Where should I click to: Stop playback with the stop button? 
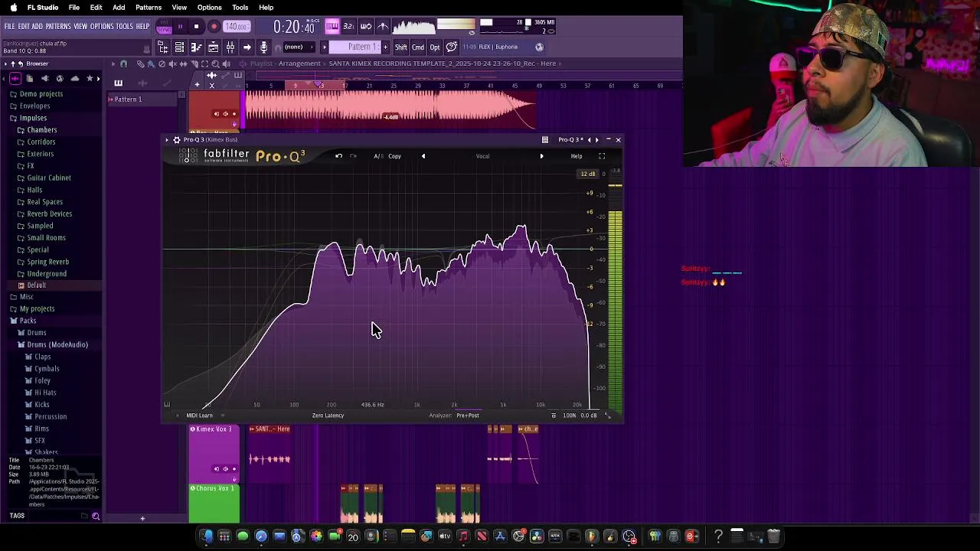click(x=196, y=27)
